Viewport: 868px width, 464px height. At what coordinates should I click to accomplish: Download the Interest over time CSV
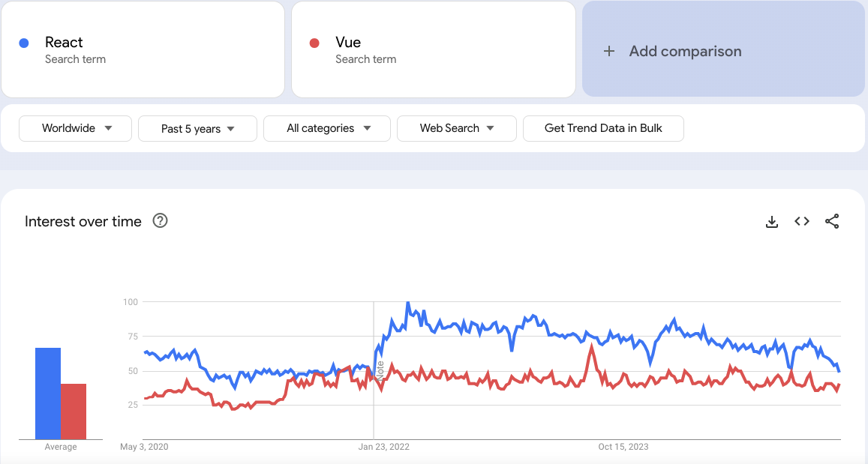pos(771,222)
